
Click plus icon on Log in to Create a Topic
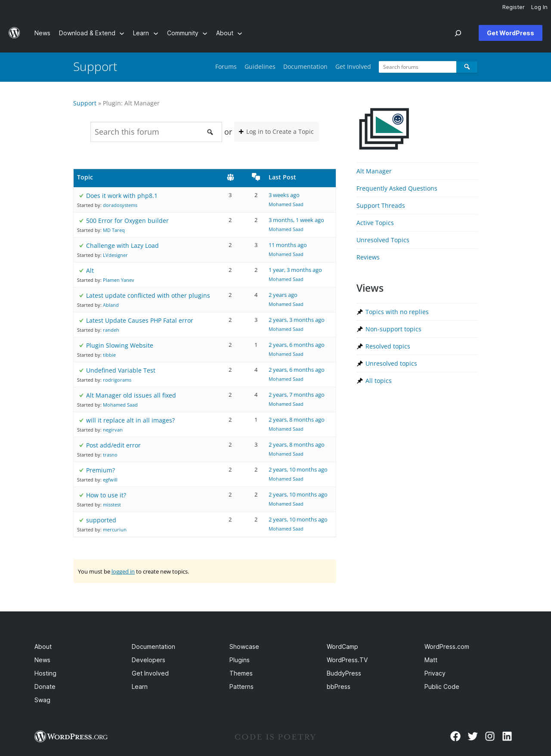pos(241,132)
